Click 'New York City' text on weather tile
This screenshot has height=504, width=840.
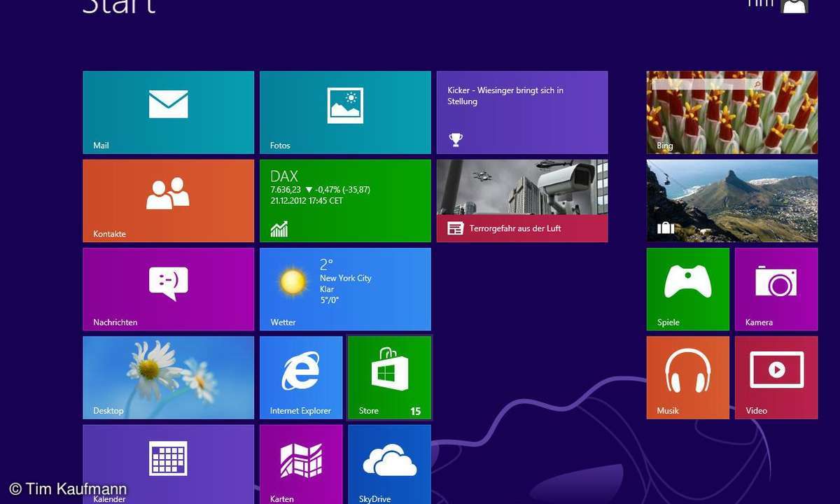tap(346, 278)
